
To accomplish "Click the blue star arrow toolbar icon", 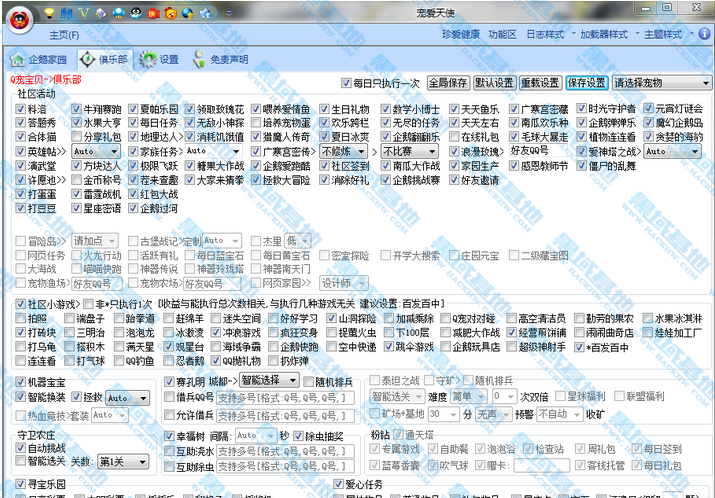I will tap(205, 13).
